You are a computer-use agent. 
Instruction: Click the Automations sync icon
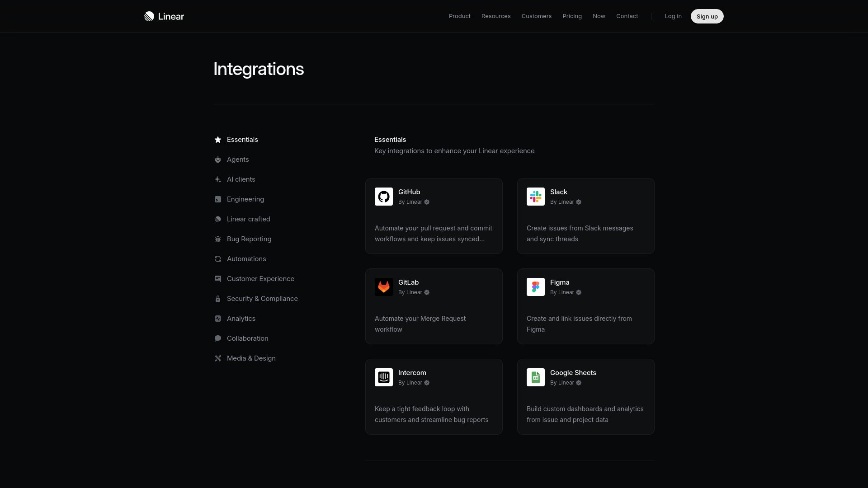pos(218,259)
